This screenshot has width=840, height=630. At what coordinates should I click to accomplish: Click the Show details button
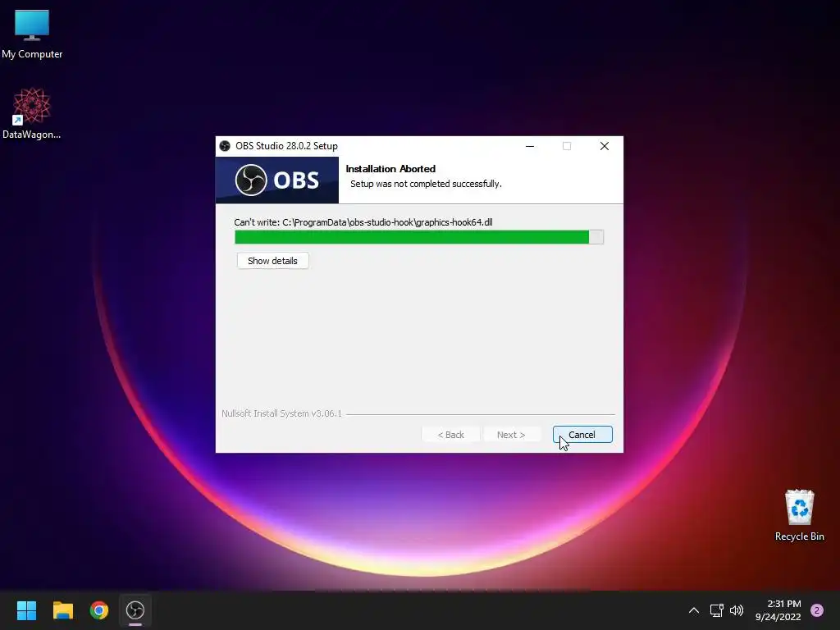click(272, 261)
